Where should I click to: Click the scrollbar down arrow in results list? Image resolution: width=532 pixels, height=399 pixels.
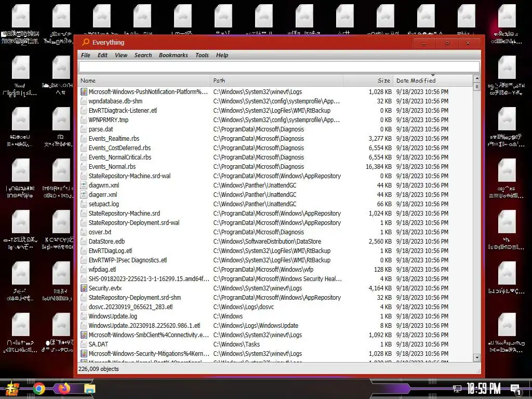(477, 357)
